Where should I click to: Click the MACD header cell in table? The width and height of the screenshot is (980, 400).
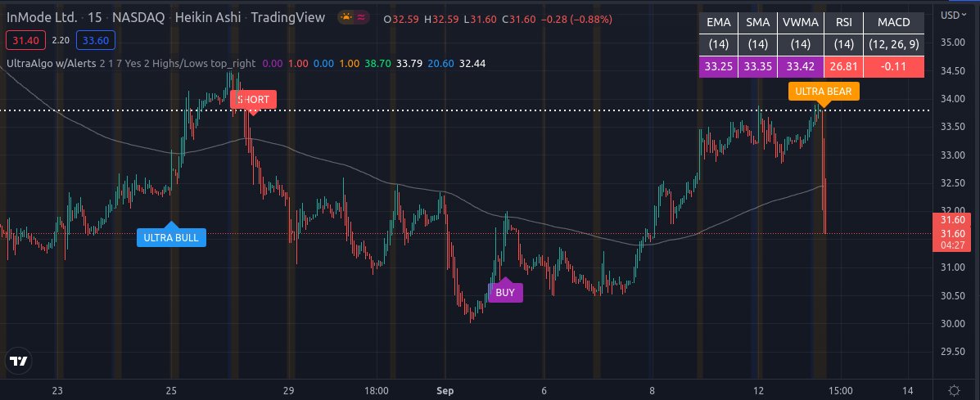[894, 23]
